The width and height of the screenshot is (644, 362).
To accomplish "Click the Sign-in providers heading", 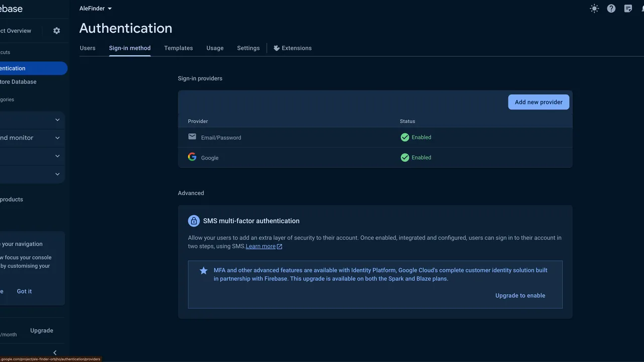I will [x=200, y=78].
